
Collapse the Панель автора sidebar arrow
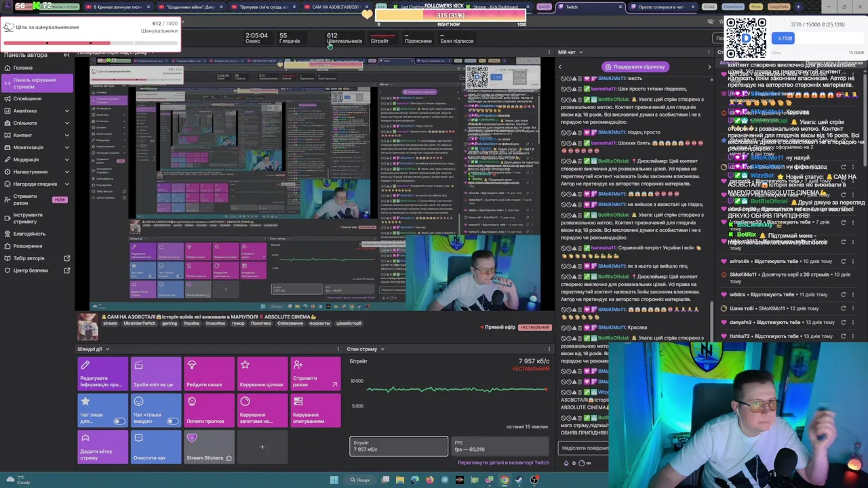pyautogui.click(x=66, y=55)
